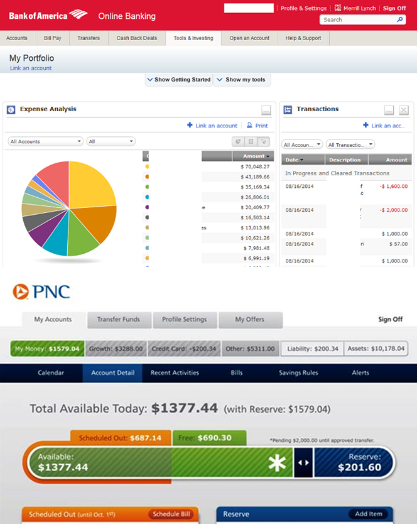Open the Bill Pay tab

point(53,38)
